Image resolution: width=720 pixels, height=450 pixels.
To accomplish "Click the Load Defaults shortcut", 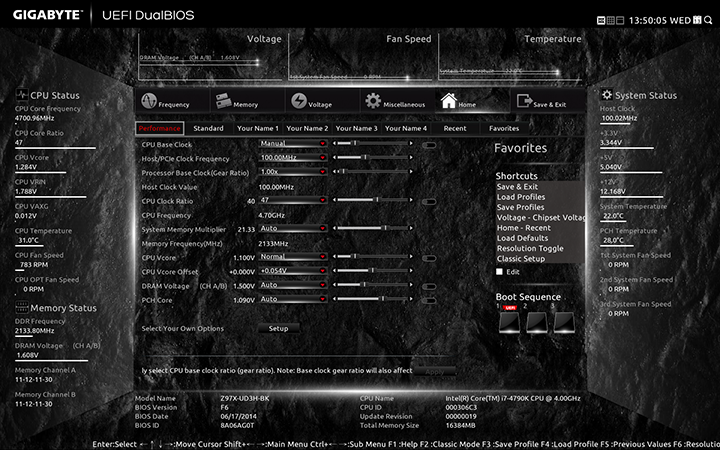I will (522, 238).
